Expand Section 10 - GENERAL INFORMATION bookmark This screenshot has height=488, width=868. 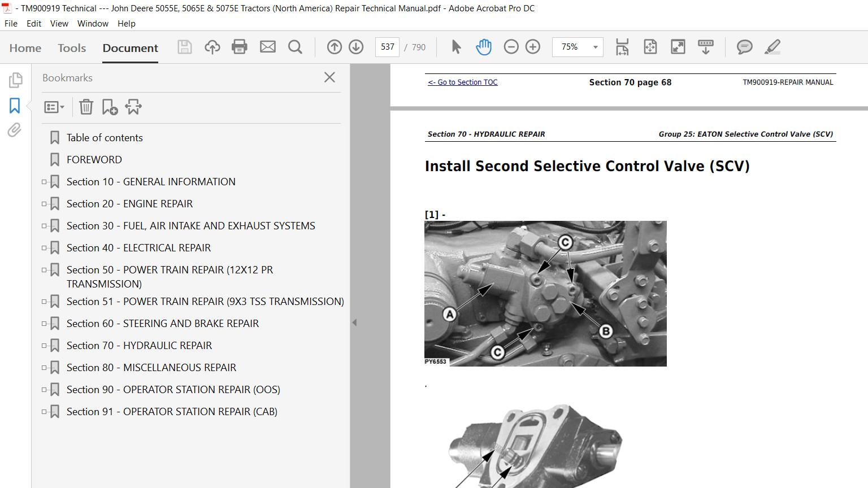[x=44, y=182]
